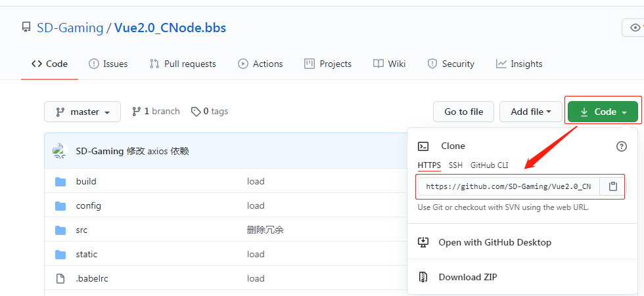Click the config folder icon

pos(60,205)
